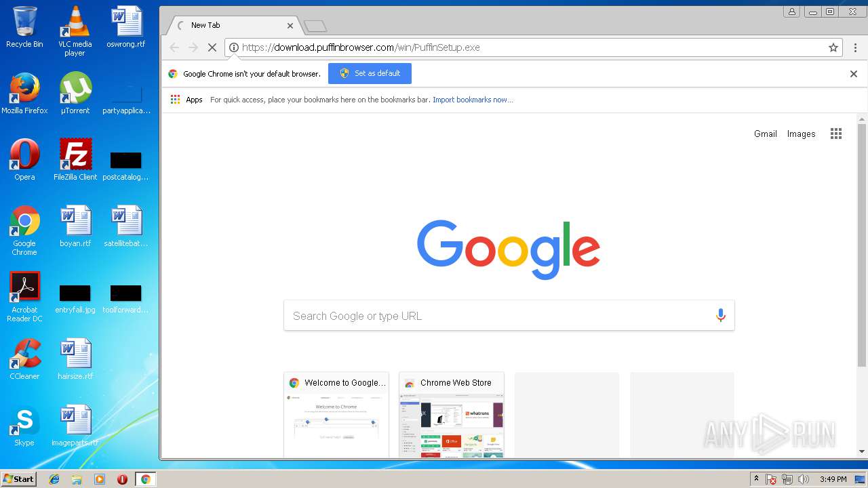This screenshot has height=488, width=868.
Task: Click Set as default button
Action: pos(370,73)
